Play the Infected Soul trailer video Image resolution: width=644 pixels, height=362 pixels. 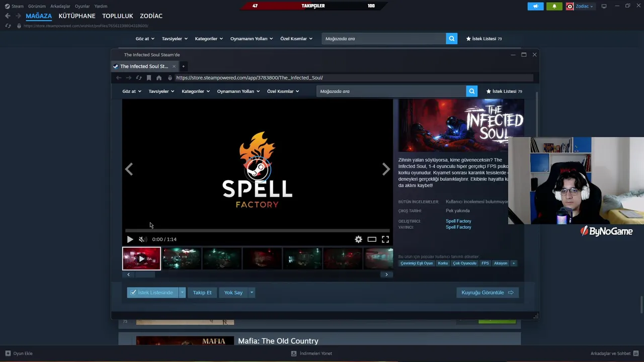coord(130,239)
